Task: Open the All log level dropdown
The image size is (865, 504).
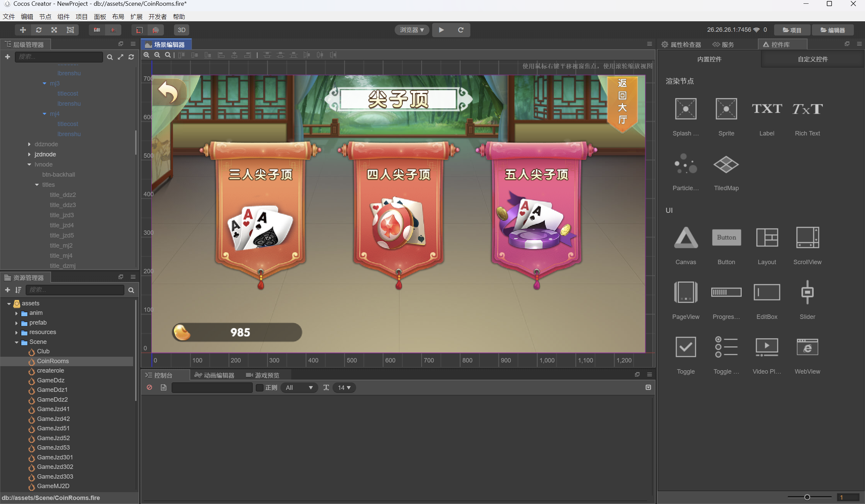Action: (x=299, y=388)
